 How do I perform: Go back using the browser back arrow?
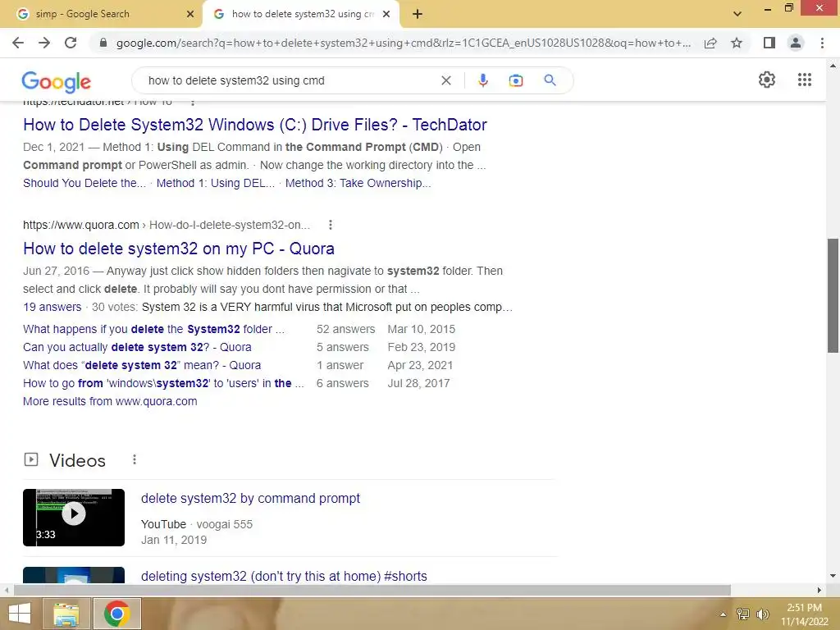point(18,43)
